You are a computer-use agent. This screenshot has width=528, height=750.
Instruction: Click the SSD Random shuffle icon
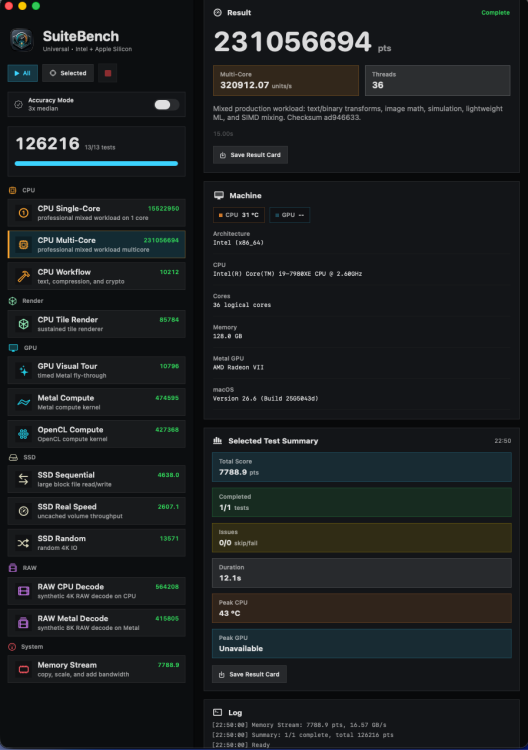(x=23, y=543)
